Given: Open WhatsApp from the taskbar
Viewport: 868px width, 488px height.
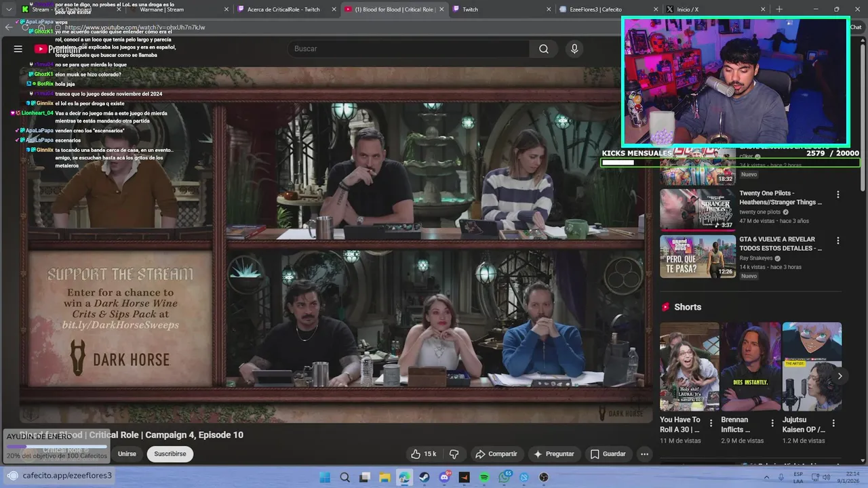Looking at the screenshot, I should coord(504,477).
